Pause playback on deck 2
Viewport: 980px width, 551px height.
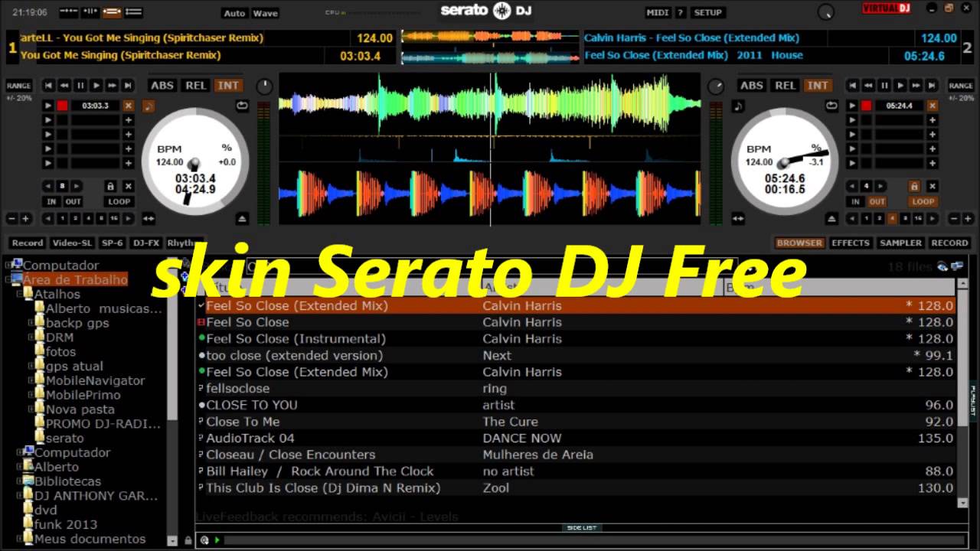click(884, 86)
